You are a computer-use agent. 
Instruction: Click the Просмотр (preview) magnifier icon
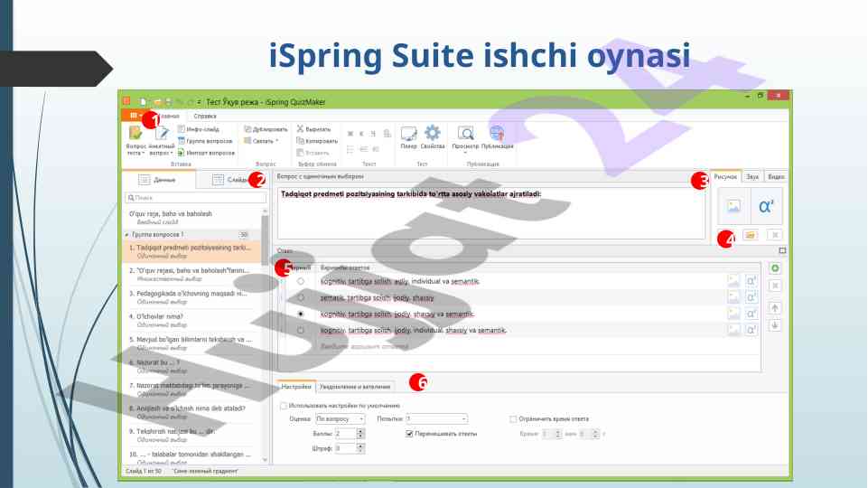tap(465, 133)
